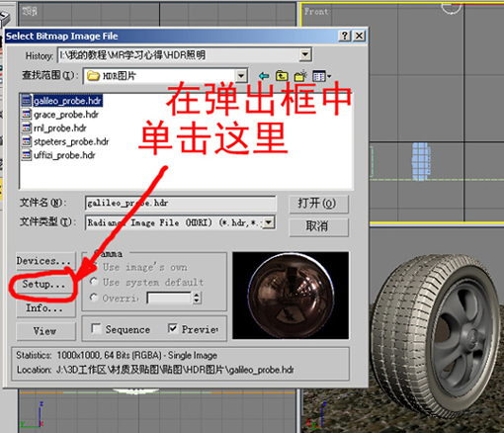
Task: Choose the rnl_probe.hdr file name
Action: pyautogui.click(x=60, y=128)
